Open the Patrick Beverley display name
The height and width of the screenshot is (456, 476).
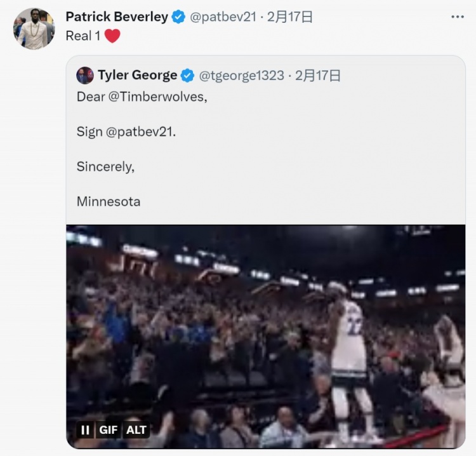point(117,17)
